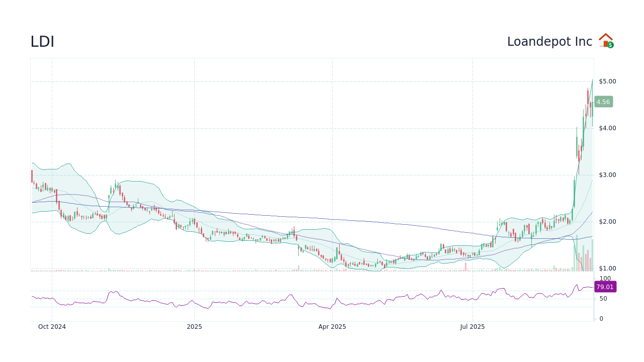Click the green dollar badge on the logo

[x=610, y=46]
